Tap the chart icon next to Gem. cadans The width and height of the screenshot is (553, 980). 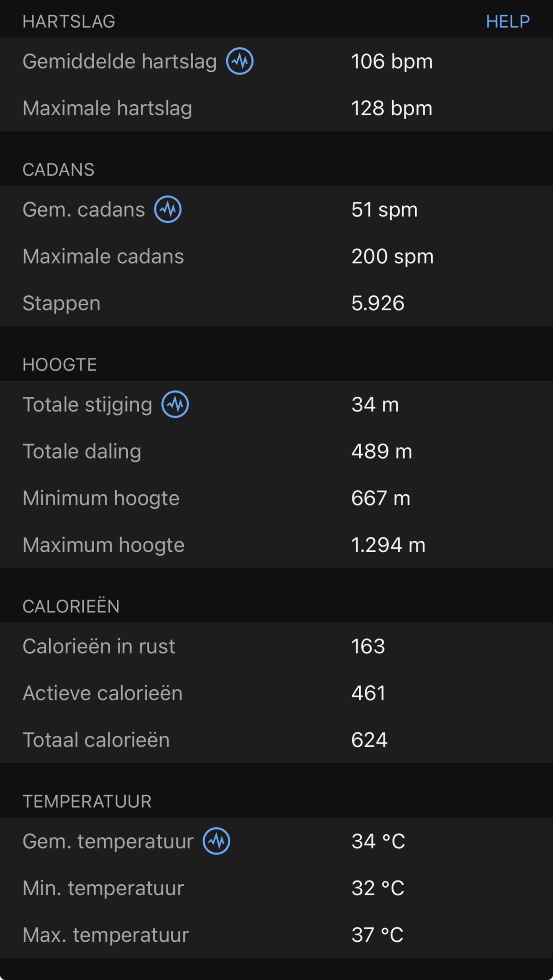pos(168,210)
